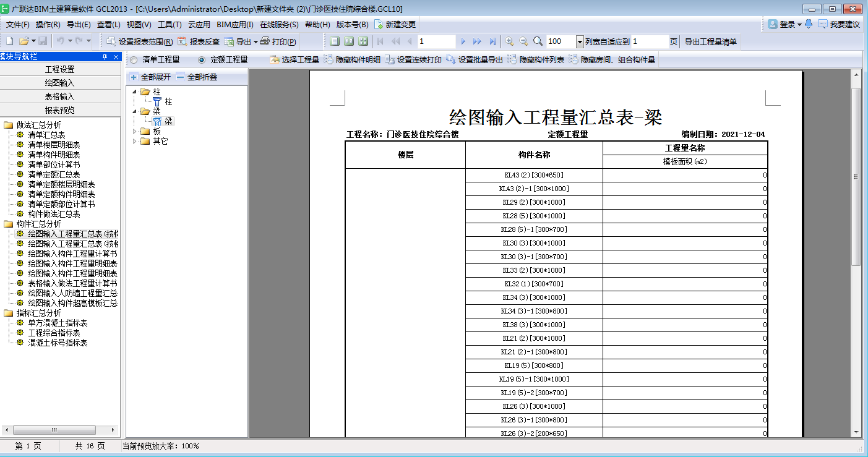Toggle 隐藏构件列表
This screenshot has height=457, width=868.
(x=536, y=60)
